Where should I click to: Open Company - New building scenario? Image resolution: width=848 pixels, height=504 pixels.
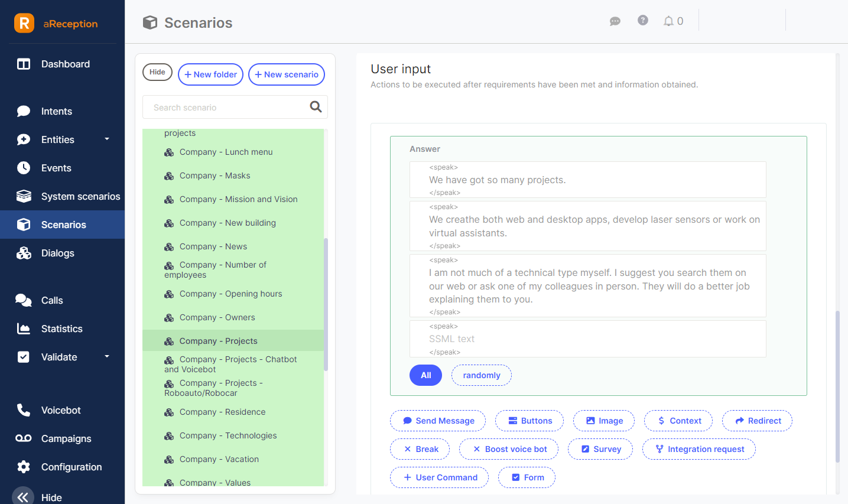(x=233, y=223)
